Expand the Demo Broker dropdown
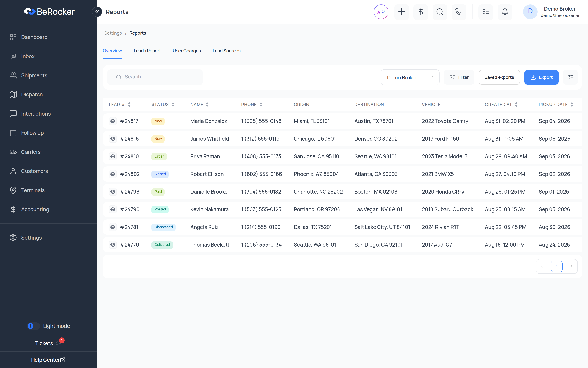 pos(410,77)
